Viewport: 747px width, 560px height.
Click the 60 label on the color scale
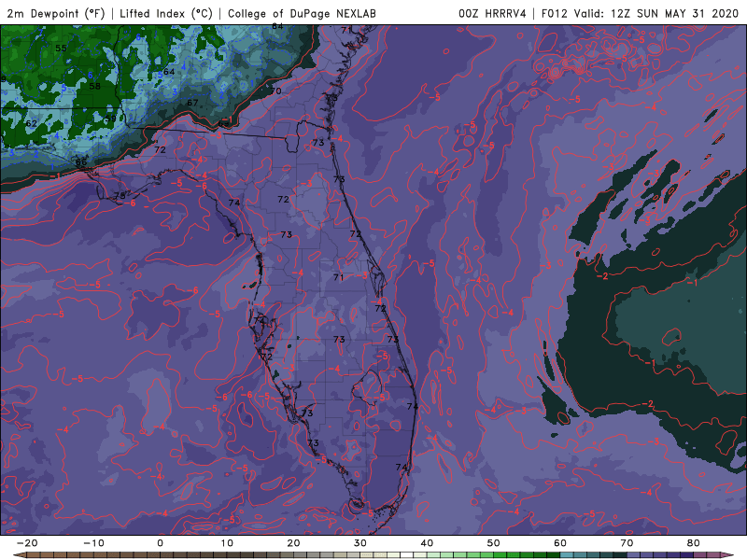pos(560,543)
